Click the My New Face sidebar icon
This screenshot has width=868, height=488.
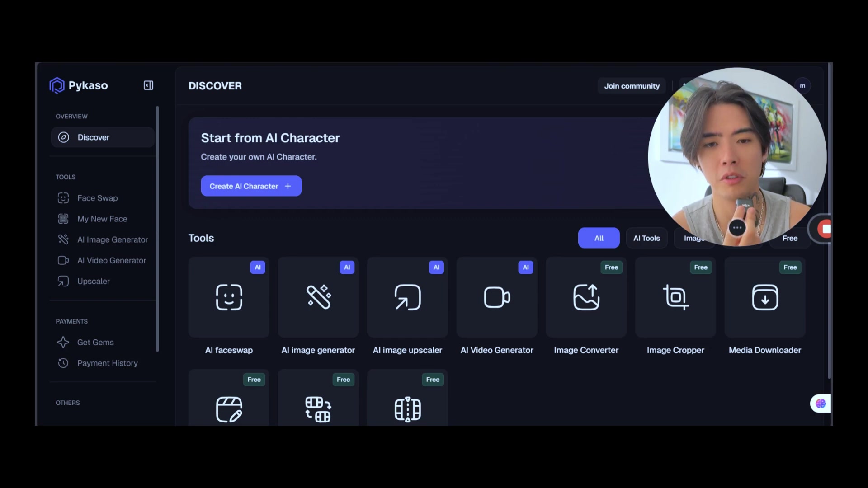click(x=63, y=219)
